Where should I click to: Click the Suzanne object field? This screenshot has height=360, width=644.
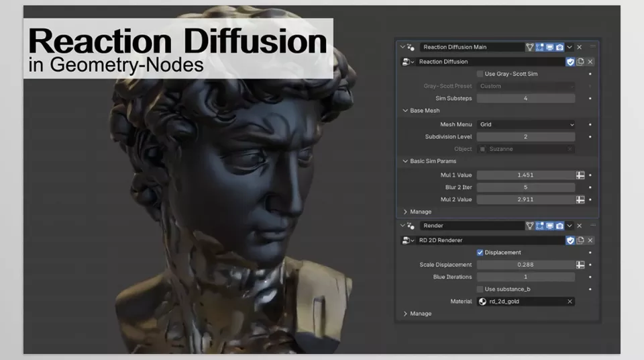(x=526, y=149)
